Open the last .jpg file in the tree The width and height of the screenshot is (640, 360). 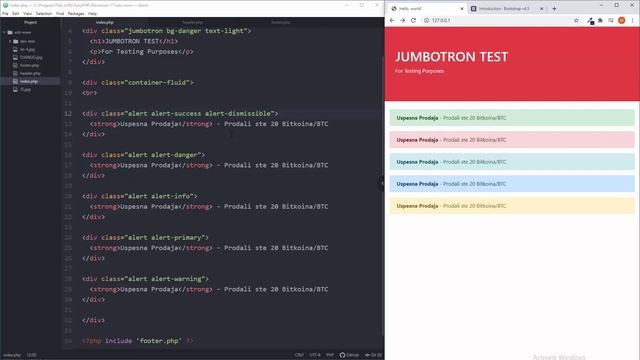point(25,90)
